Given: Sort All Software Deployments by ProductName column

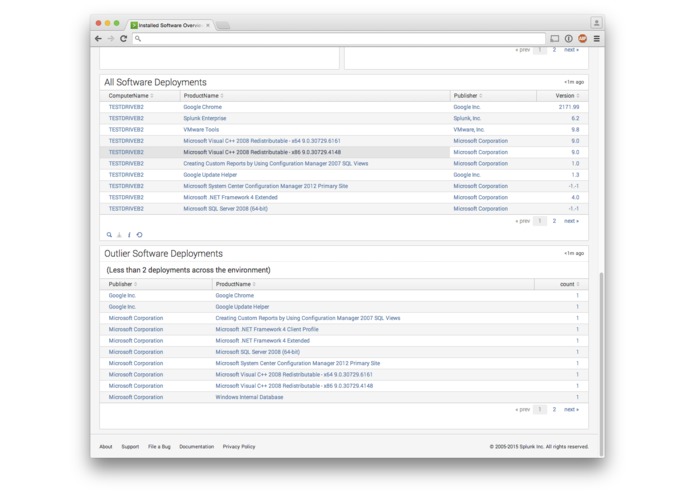Looking at the screenshot, I should pyautogui.click(x=203, y=96).
